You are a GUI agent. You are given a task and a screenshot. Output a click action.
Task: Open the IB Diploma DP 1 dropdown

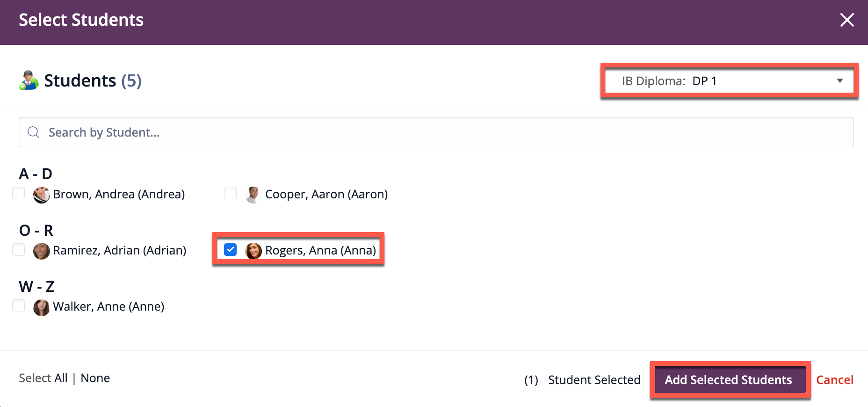[728, 81]
